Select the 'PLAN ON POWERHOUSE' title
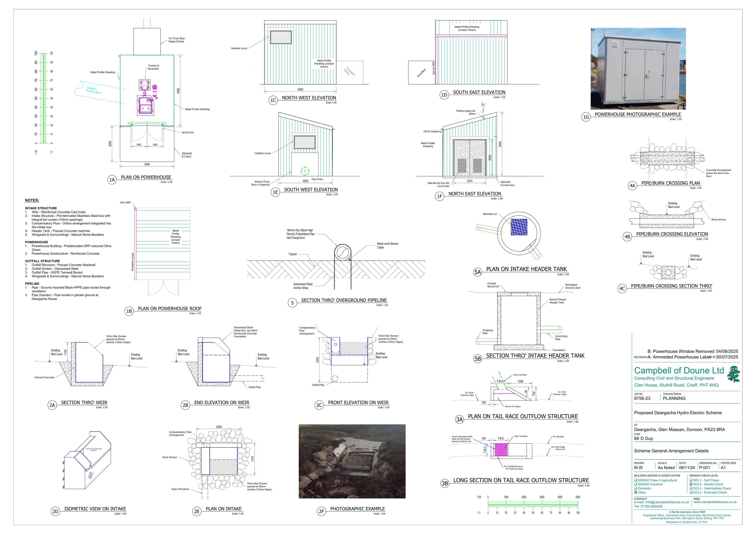The height and width of the screenshot is (534, 756). (146, 177)
